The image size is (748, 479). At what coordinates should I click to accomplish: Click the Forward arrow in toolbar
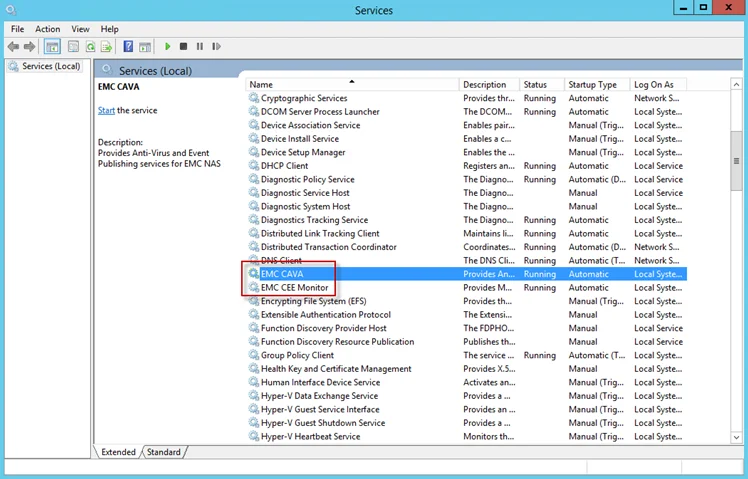click(x=30, y=46)
